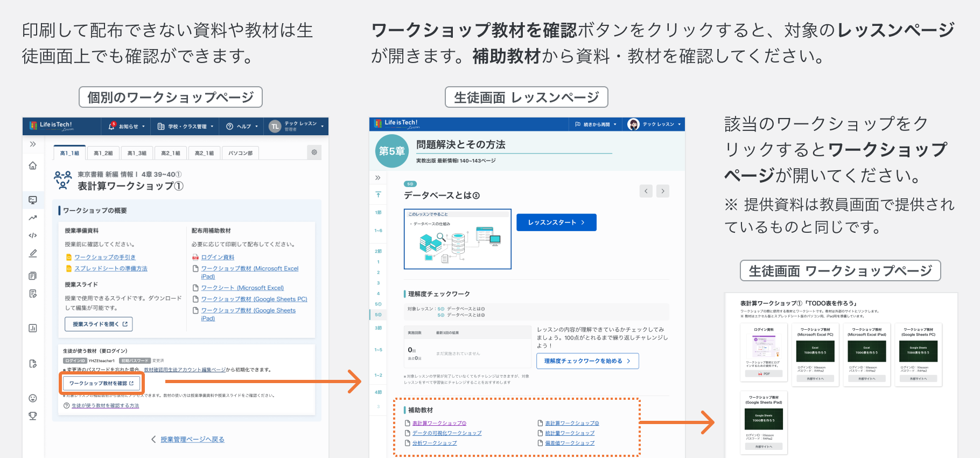
Task: Open ワークシート (Microsoft Excel) link
Action: tap(242, 288)
